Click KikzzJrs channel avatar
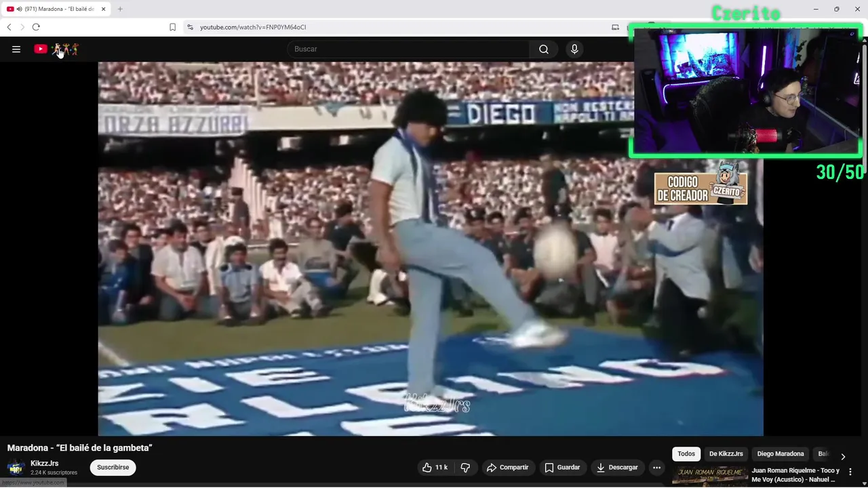 point(16,468)
